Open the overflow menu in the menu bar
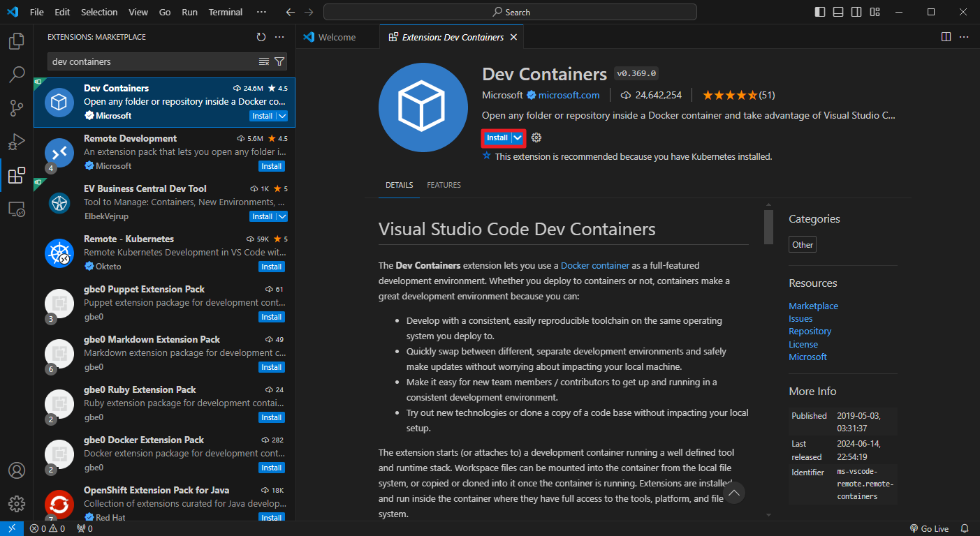The width and height of the screenshot is (980, 536). coord(261,12)
